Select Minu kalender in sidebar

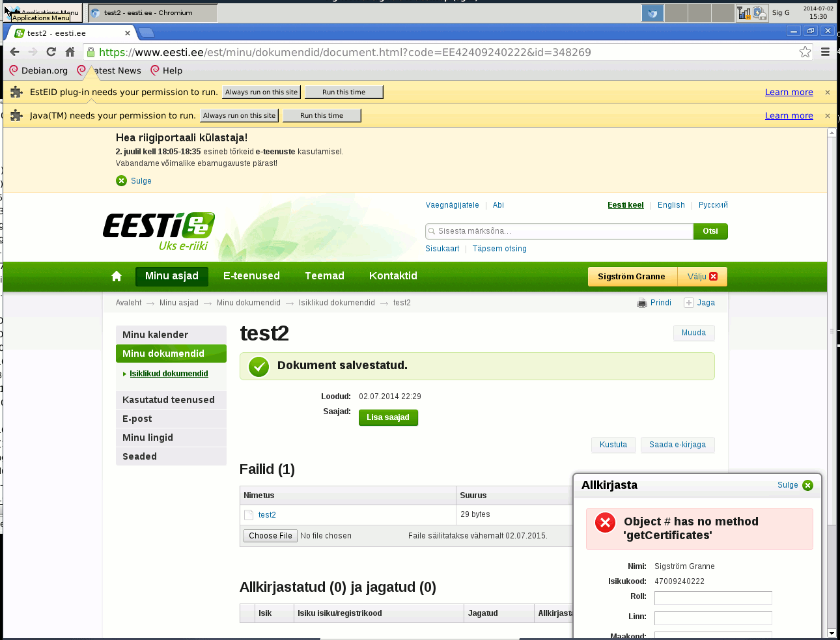click(x=171, y=335)
